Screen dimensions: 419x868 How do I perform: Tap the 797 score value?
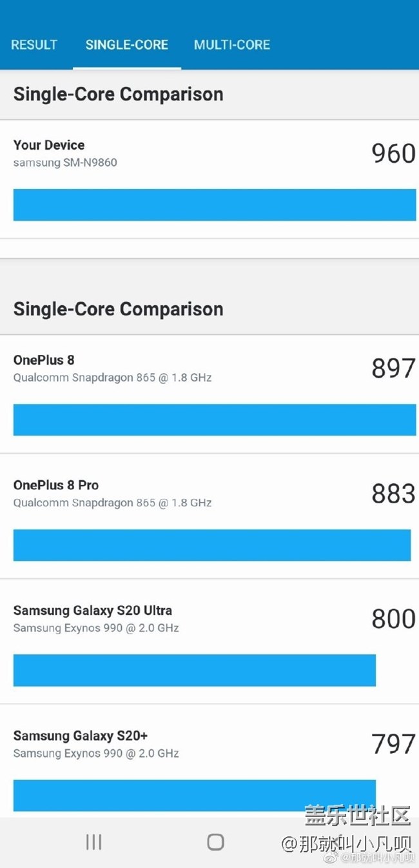[x=393, y=744]
